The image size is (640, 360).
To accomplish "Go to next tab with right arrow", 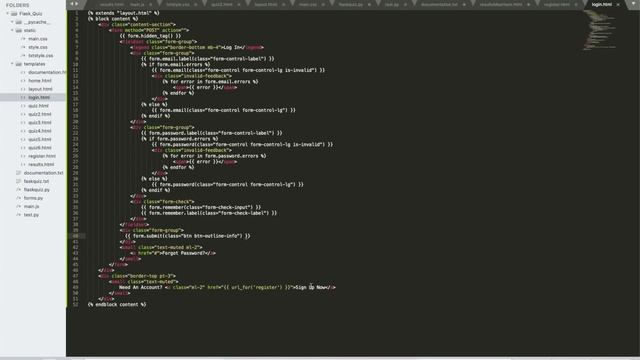I will click(77, 4).
